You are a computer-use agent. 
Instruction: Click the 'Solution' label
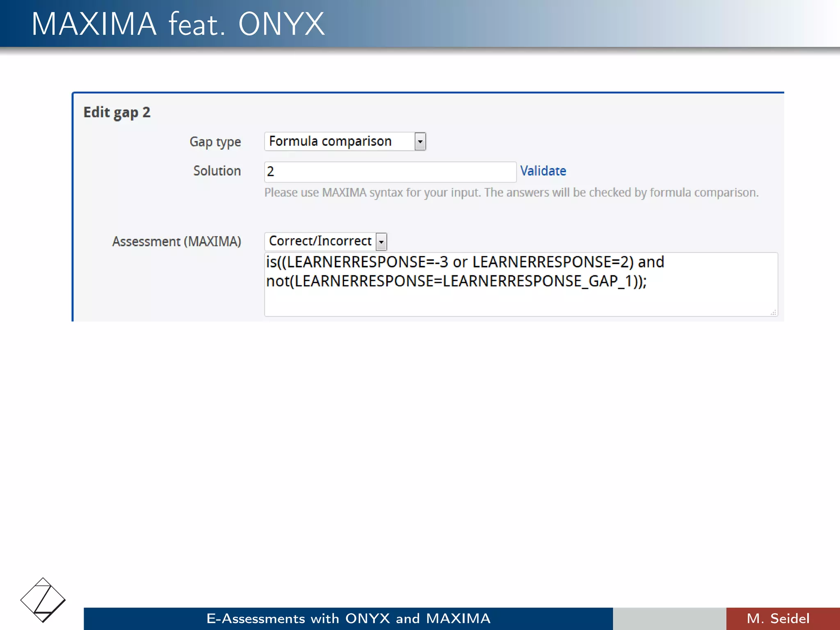point(217,171)
